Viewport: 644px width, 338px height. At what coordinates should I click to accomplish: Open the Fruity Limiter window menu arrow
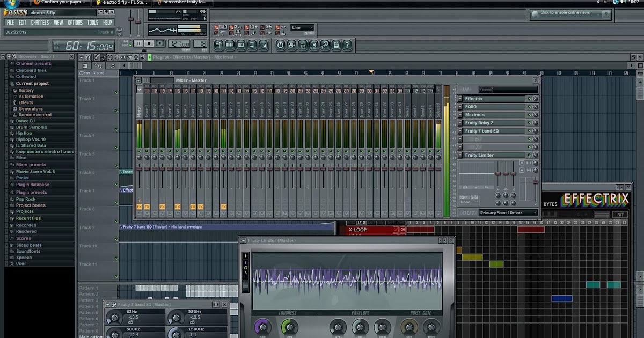click(x=244, y=241)
